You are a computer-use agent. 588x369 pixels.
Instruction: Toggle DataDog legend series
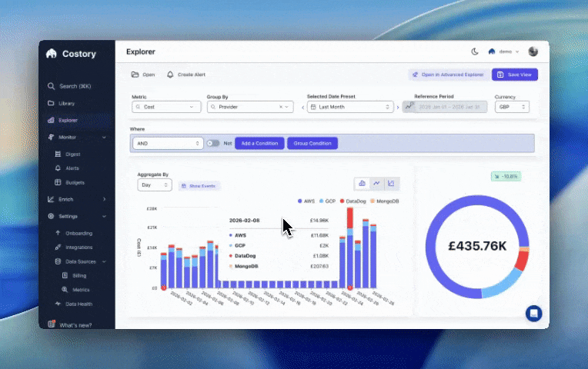click(352, 201)
